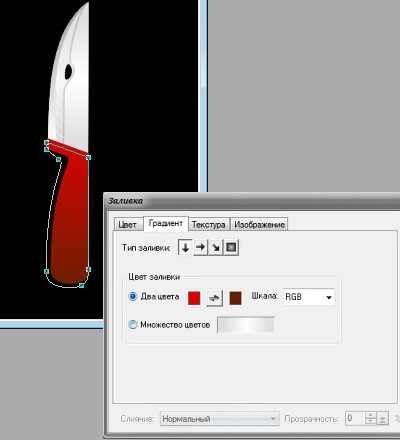The height and width of the screenshot is (440, 400).
Task: Click the knife blade hole
Action: [x=68, y=72]
